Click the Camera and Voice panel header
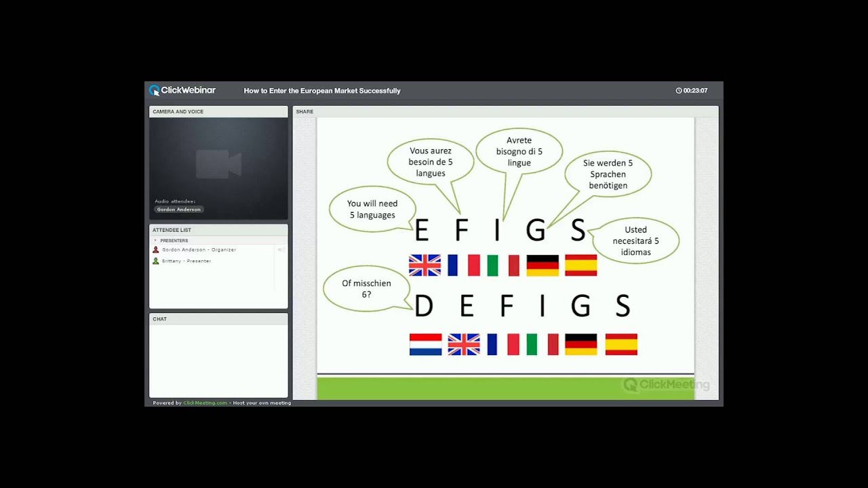Image resolution: width=868 pixels, height=488 pixels. 218,111
